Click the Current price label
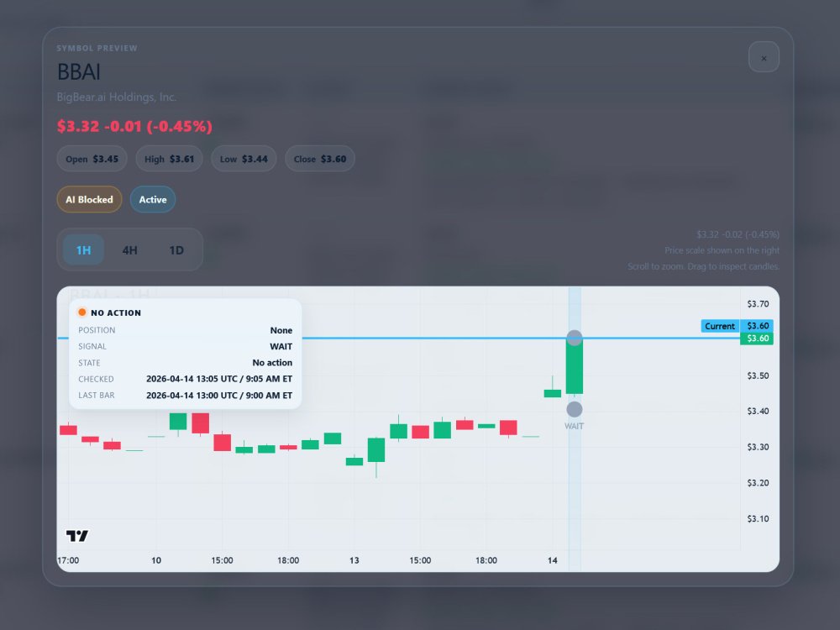The height and width of the screenshot is (630, 840). tap(720, 326)
